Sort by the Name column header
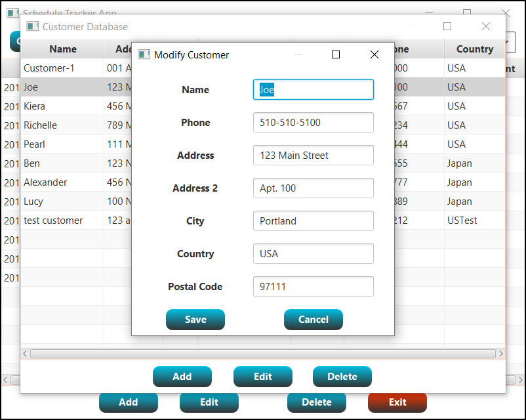The width and height of the screenshot is (526, 420). [x=63, y=49]
